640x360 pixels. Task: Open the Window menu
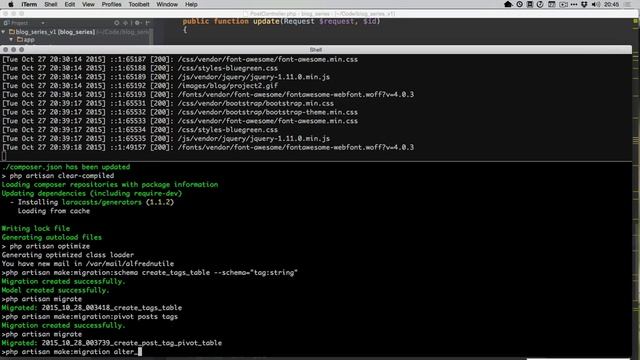(x=167, y=4)
